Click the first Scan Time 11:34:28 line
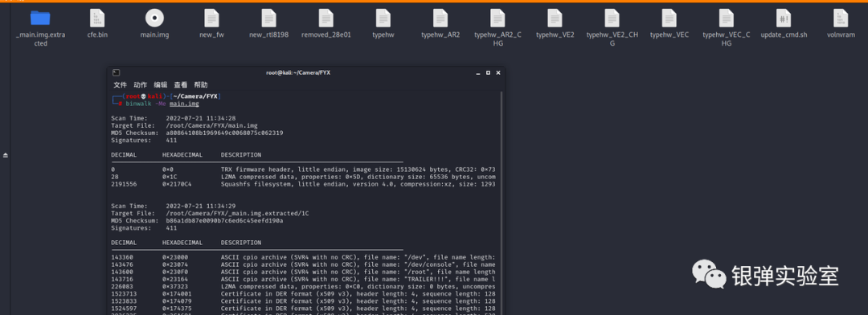Viewport: 868px width, 315px height. click(x=174, y=118)
